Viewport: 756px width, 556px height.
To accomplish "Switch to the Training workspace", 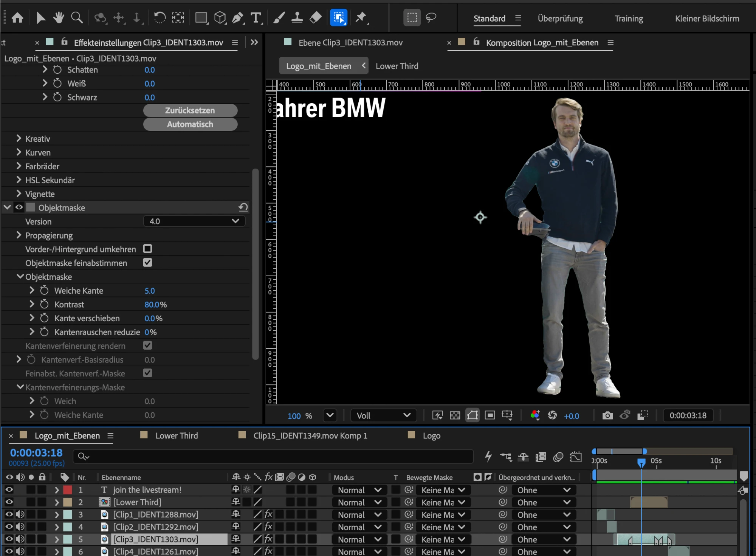I will click(x=629, y=19).
